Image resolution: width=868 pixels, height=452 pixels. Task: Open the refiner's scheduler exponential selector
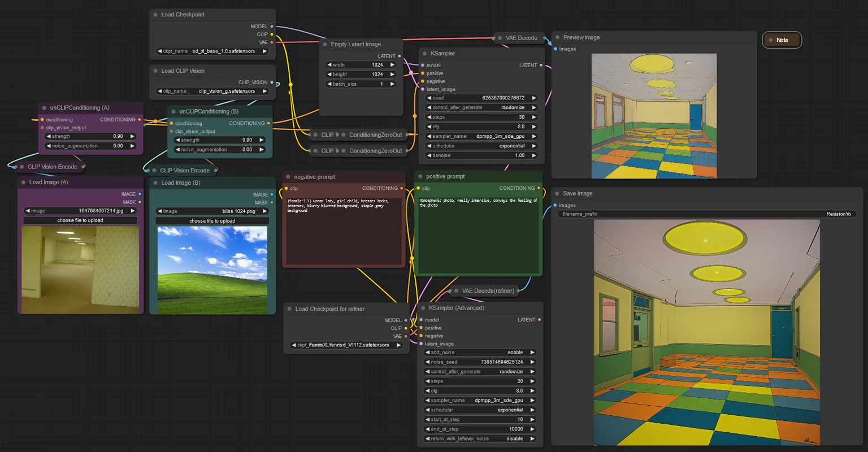[x=479, y=410]
